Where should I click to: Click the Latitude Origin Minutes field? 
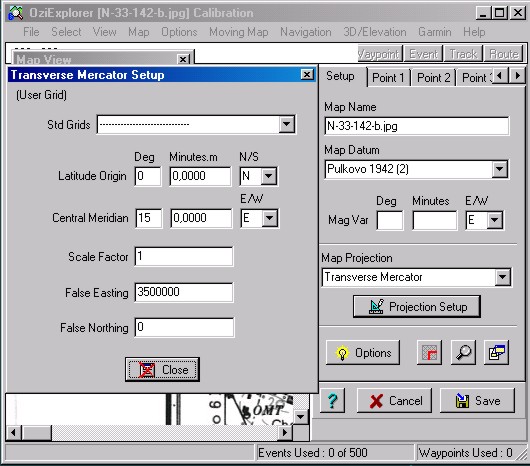(200, 176)
